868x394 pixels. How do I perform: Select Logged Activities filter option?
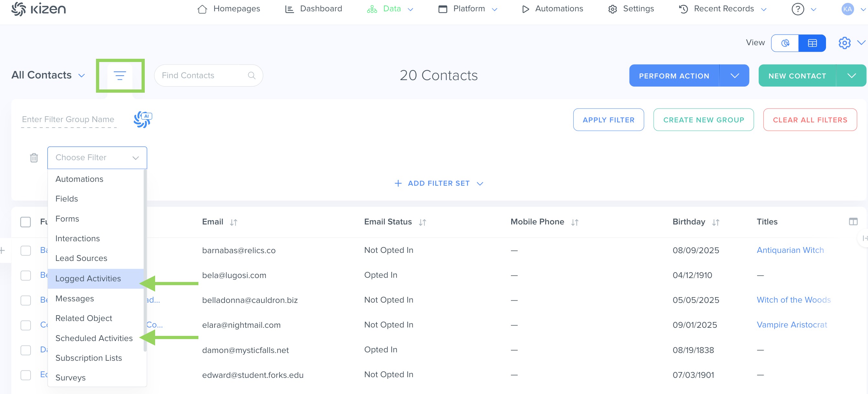[x=88, y=278]
